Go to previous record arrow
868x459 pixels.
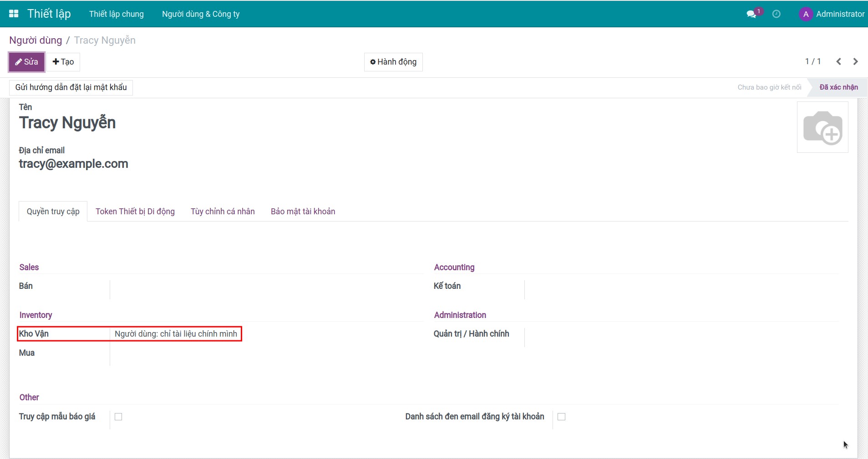pyautogui.click(x=838, y=61)
